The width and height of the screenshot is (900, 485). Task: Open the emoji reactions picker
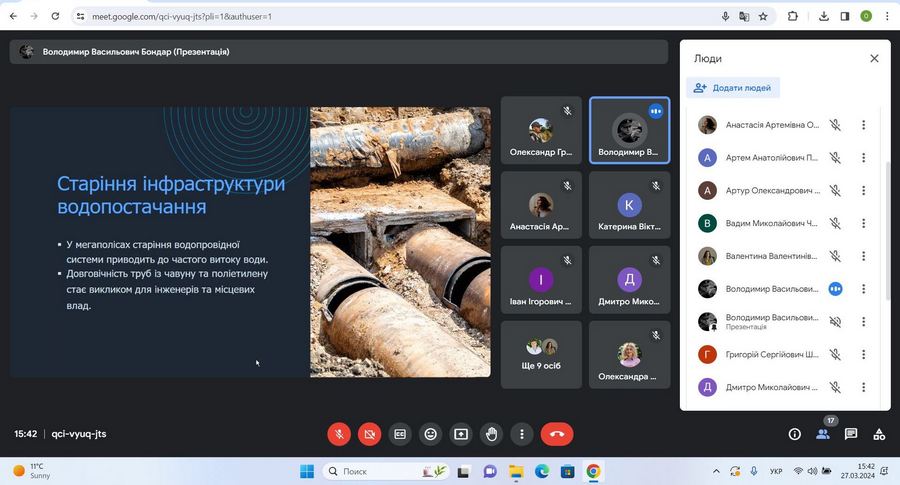pyautogui.click(x=430, y=434)
